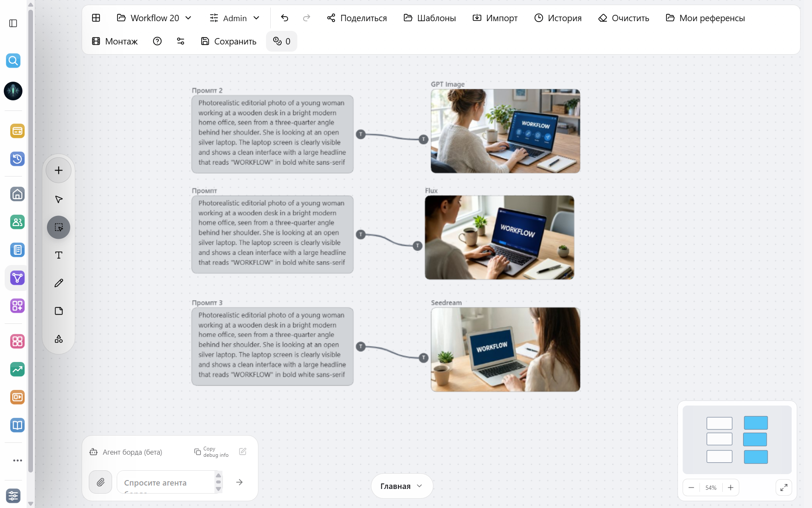The height and width of the screenshot is (508, 812).
Task: Zoom in with the plus button
Action: pyautogui.click(x=730, y=487)
